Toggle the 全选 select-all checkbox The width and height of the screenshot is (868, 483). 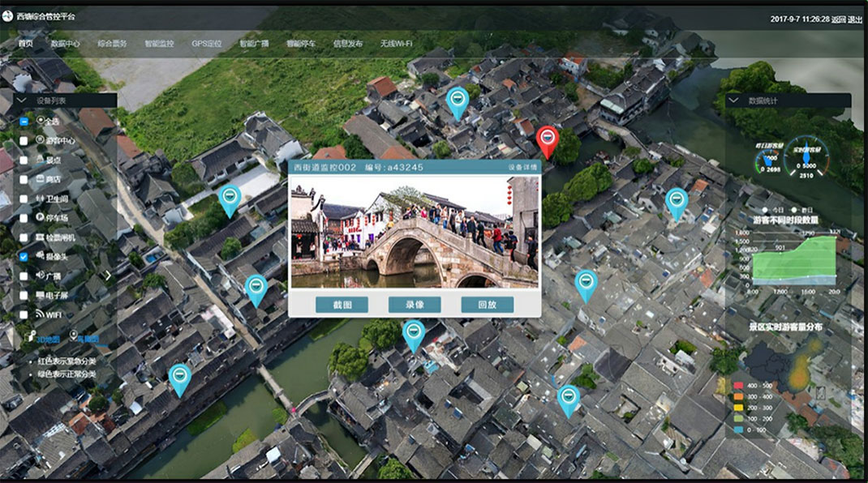coord(24,121)
